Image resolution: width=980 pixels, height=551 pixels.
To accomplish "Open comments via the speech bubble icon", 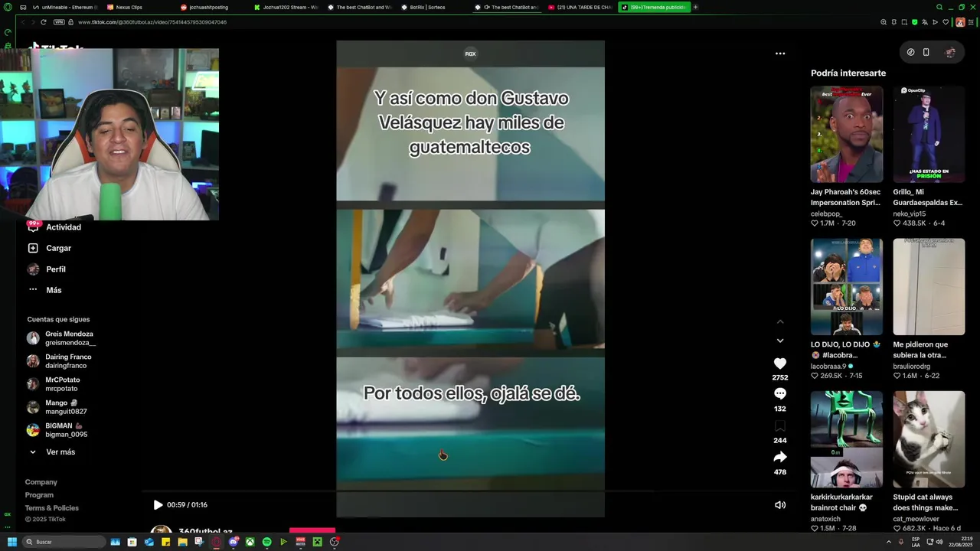I will [779, 393].
